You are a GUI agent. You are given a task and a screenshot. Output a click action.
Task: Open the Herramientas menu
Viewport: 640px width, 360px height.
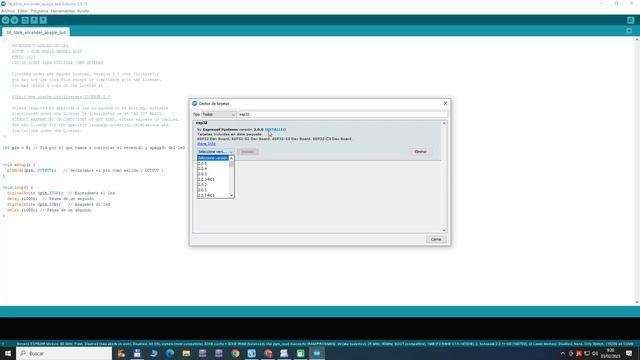[x=62, y=11]
